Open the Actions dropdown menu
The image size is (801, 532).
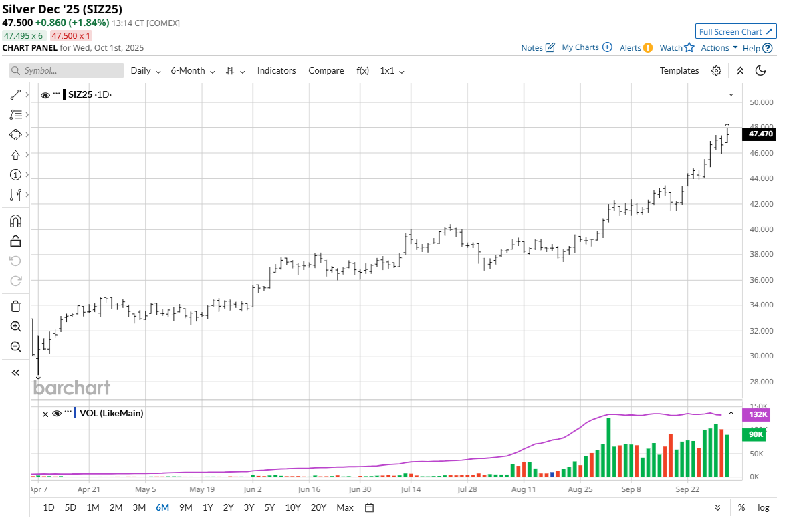pyautogui.click(x=719, y=47)
